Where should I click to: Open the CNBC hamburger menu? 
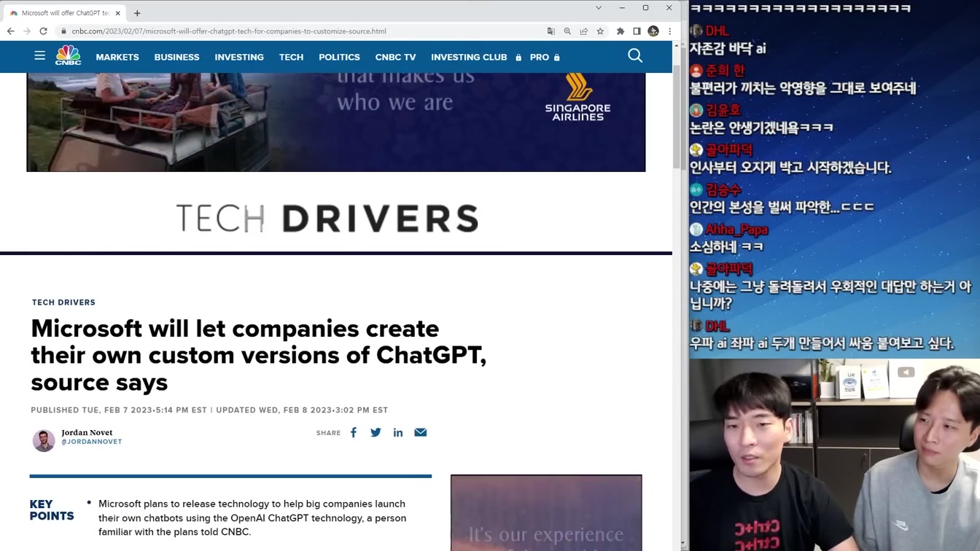coord(39,55)
